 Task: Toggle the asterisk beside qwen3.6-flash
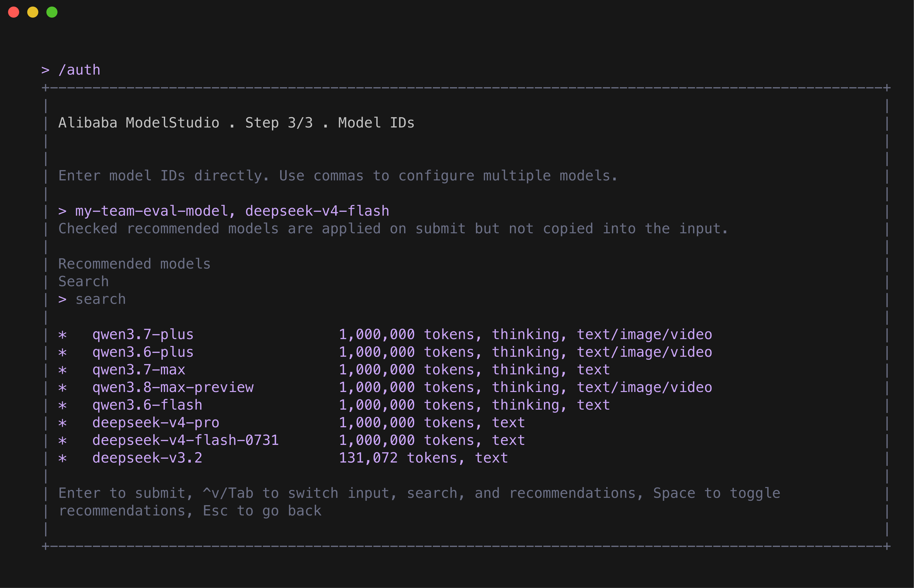point(63,405)
